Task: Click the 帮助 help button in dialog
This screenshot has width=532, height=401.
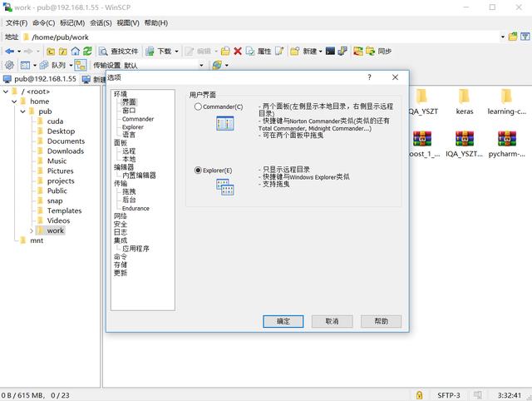Action: 381,321
